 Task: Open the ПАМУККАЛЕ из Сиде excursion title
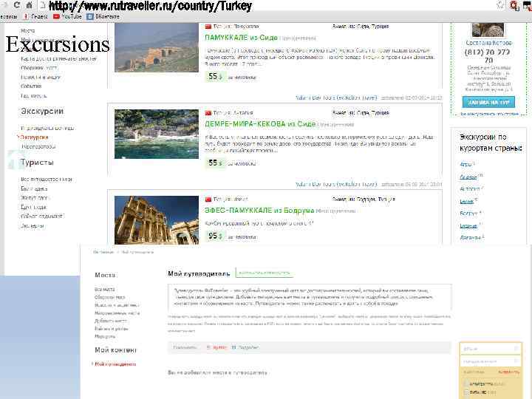coord(241,38)
